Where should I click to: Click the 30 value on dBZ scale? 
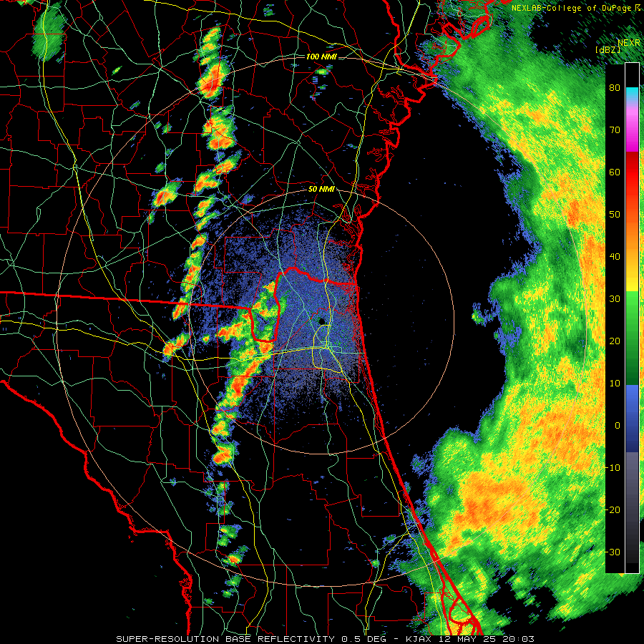click(615, 298)
